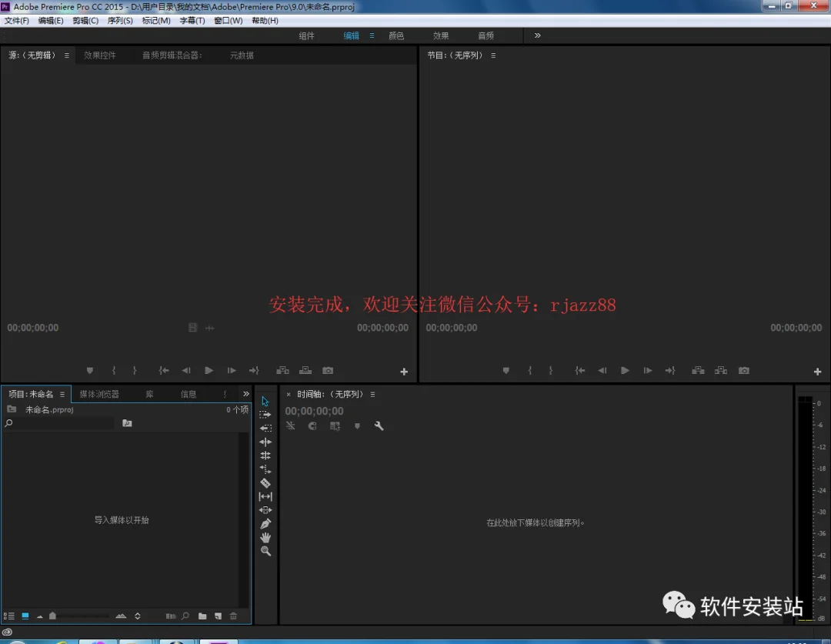Image resolution: width=831 pixels, height=644 pixels.
Task: Open 标记(M) menu
Action: (156, 21)
